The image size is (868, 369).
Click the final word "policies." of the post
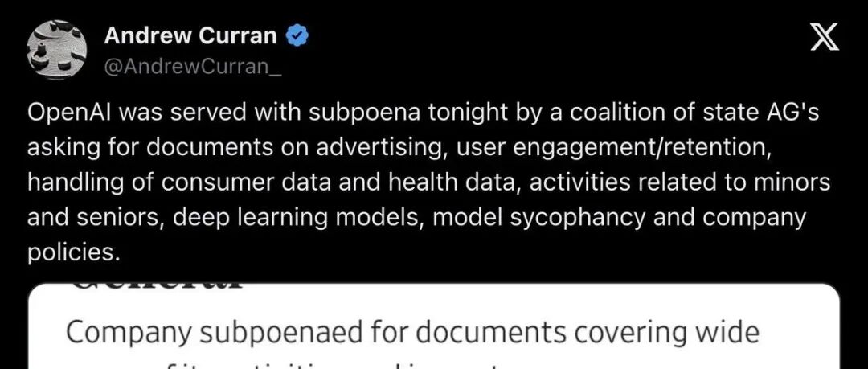(74, 252)
